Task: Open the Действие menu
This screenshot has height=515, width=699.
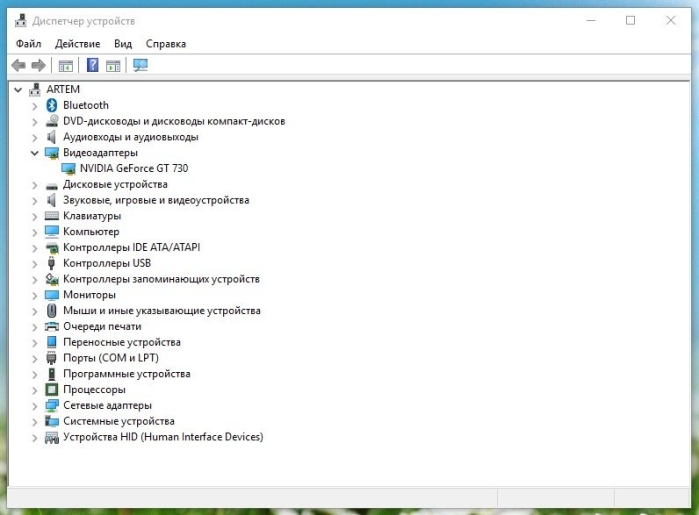Action: coord(78,44)
